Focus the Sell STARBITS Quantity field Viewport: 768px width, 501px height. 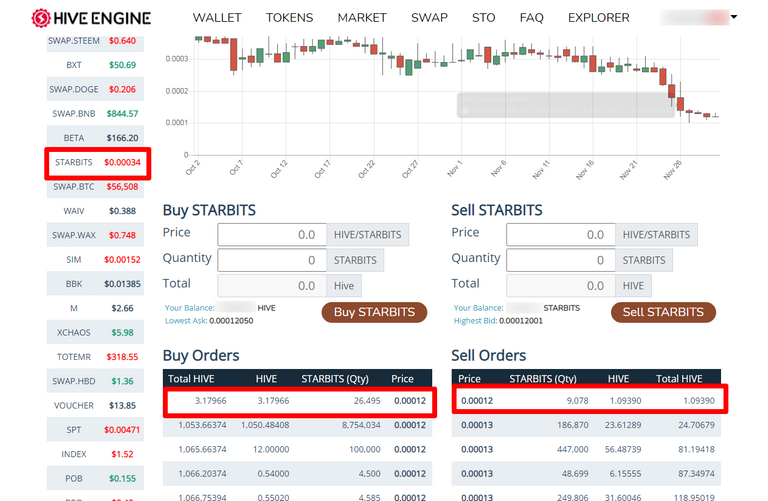561,260
